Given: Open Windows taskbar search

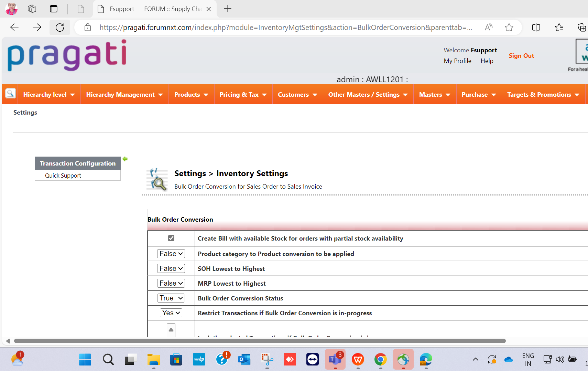Looking at the screenshot, I should point(108,360).
